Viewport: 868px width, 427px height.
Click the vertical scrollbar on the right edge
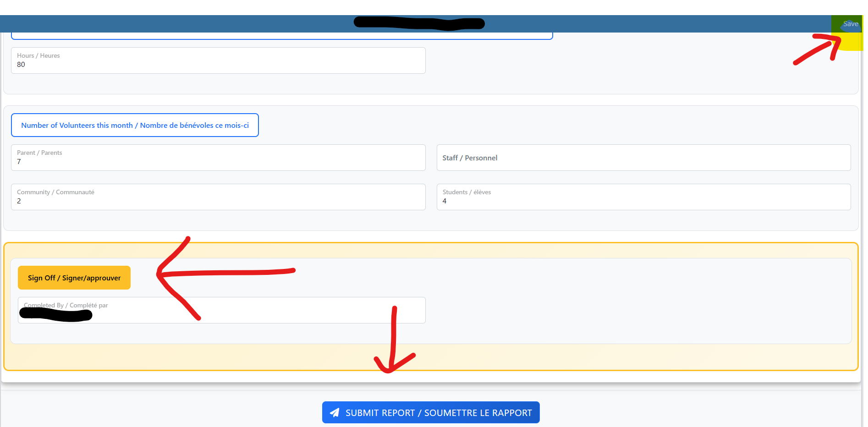(x=865, y=229)
